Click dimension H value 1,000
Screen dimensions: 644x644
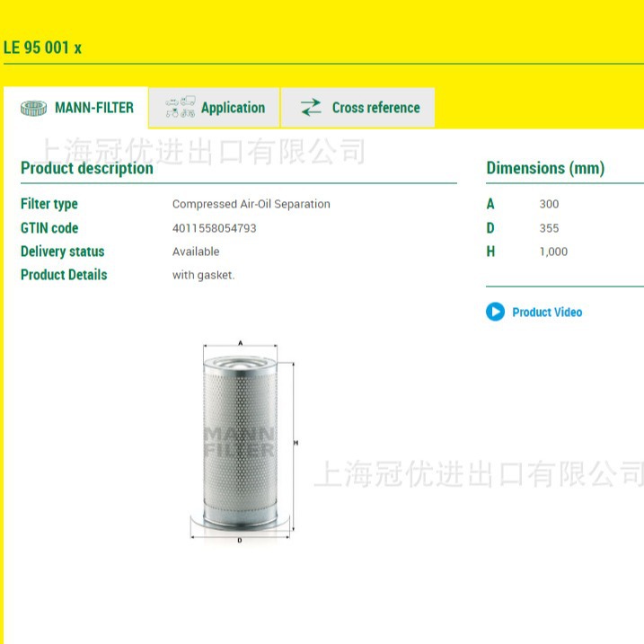click(x=553, y=251)
